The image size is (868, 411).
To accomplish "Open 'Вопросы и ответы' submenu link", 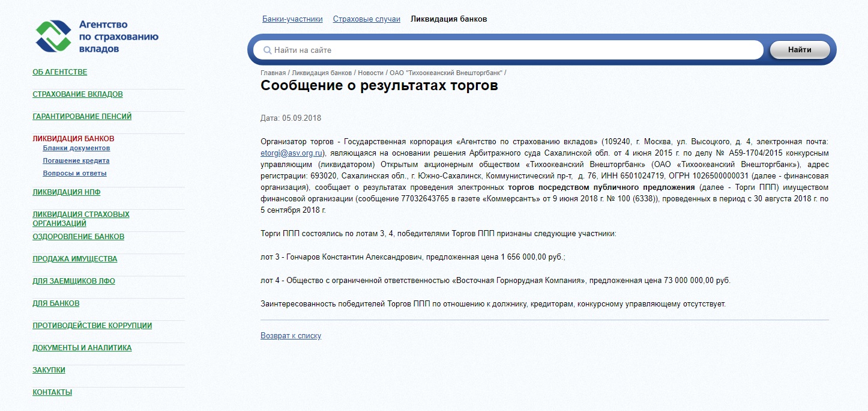I will pos(74,174).
